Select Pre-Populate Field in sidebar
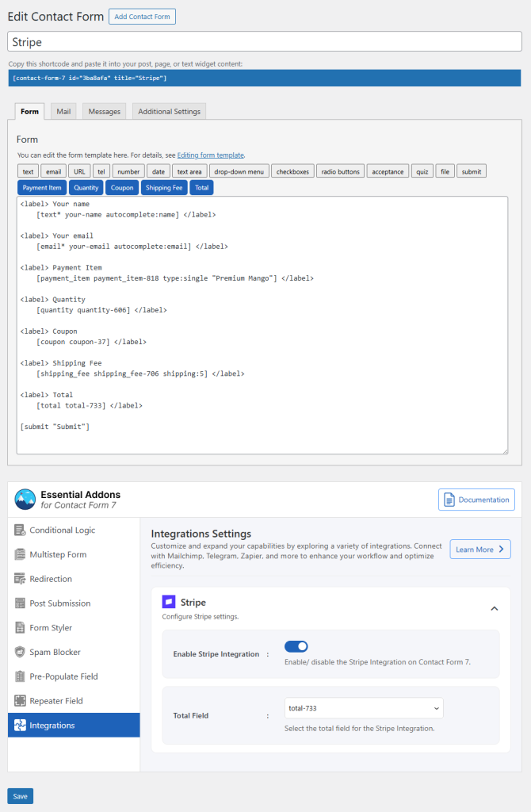The image size is (531, 812). click(x=74, y=676)
